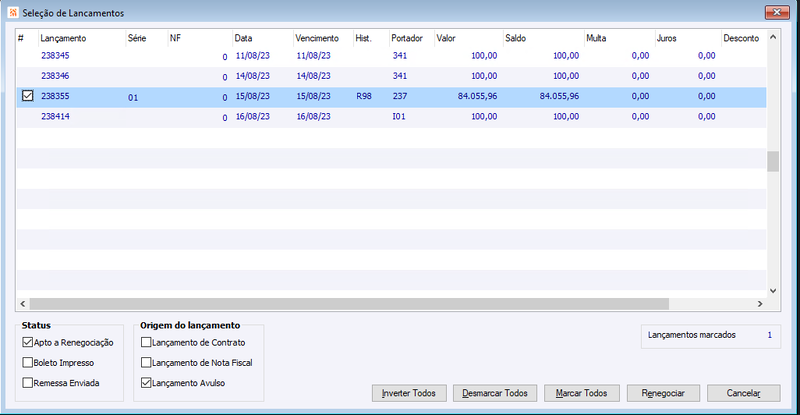Click the horizontal scrollbar left arrow
Viewport: 800px width, 415px height.
[x=23, y=304]
